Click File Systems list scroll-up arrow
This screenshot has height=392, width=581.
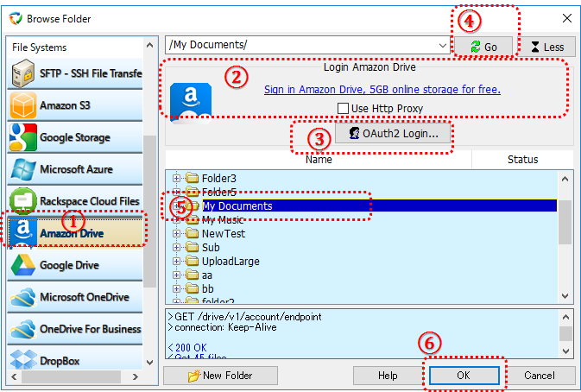pos(149,45)
